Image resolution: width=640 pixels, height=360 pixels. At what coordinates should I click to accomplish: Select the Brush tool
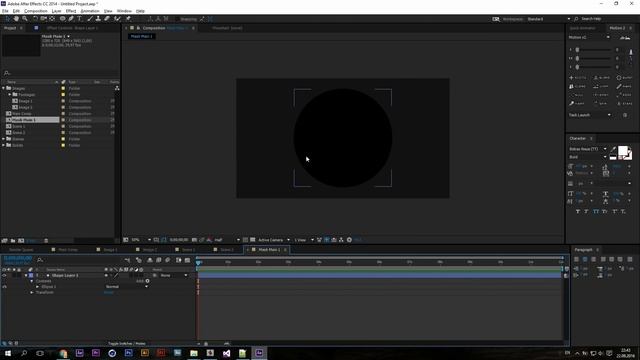tap(90, 19)
